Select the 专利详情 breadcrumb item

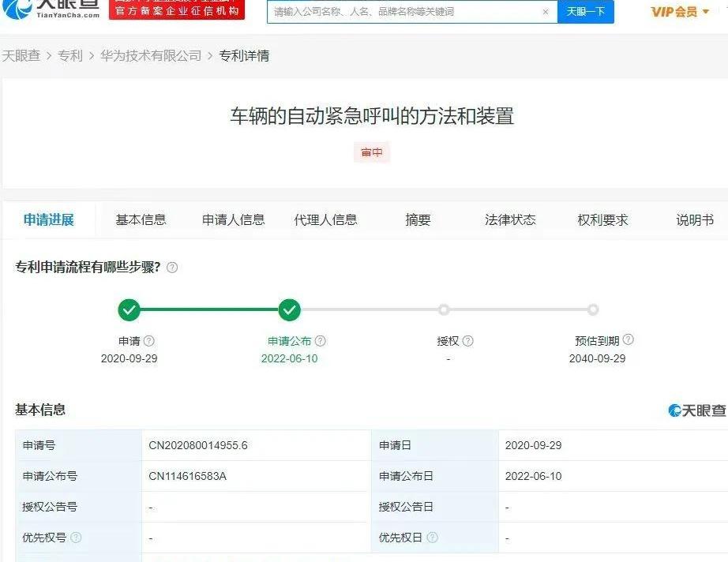coord(244,56)
